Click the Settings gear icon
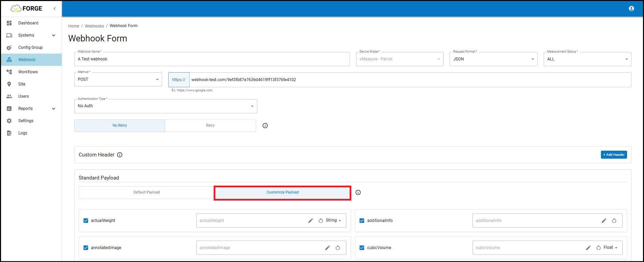The width and height of the screenshot is (644, 262). point(9,121)
